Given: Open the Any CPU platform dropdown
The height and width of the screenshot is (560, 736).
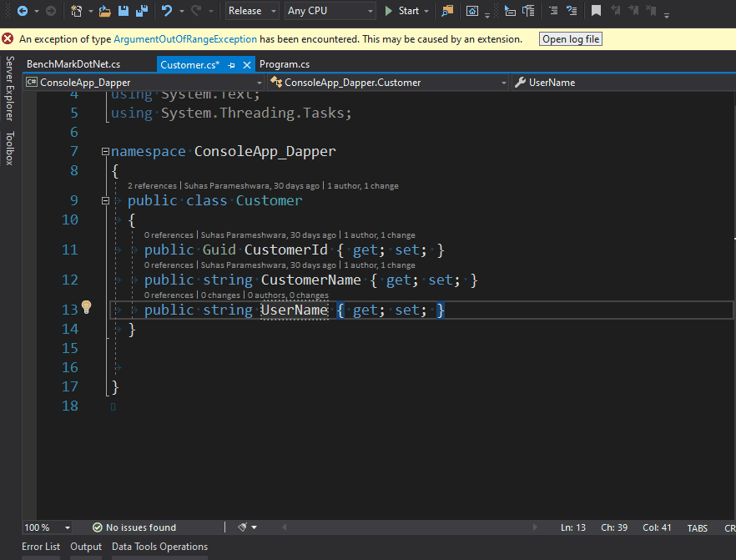Looking at the screenshot, I should (x=330, y=11).
